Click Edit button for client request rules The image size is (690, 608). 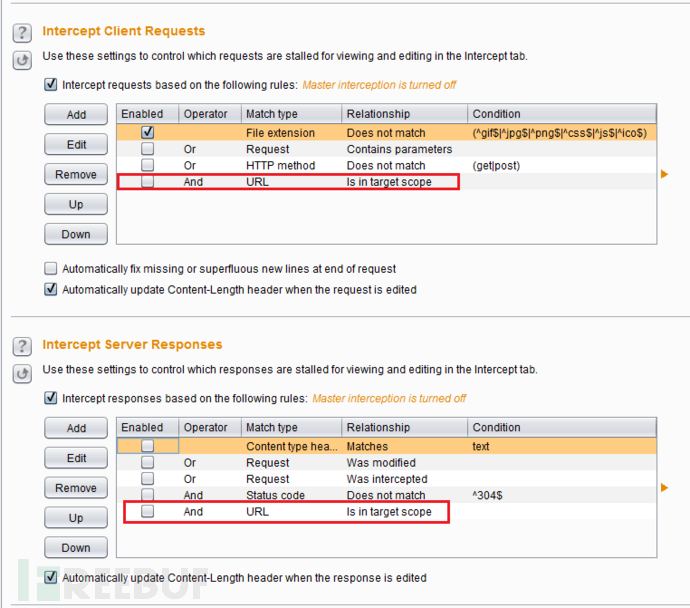tap(76, 144)
